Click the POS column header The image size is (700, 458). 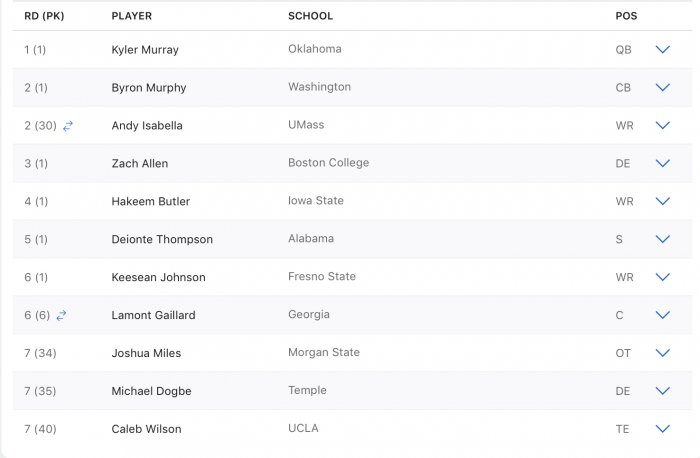tap(626, 16)
